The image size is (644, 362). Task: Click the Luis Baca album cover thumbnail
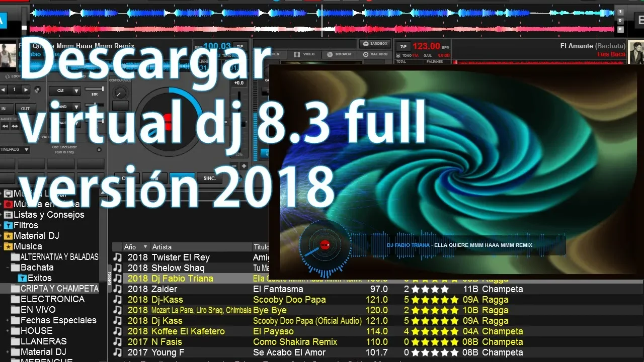[636, 52]
